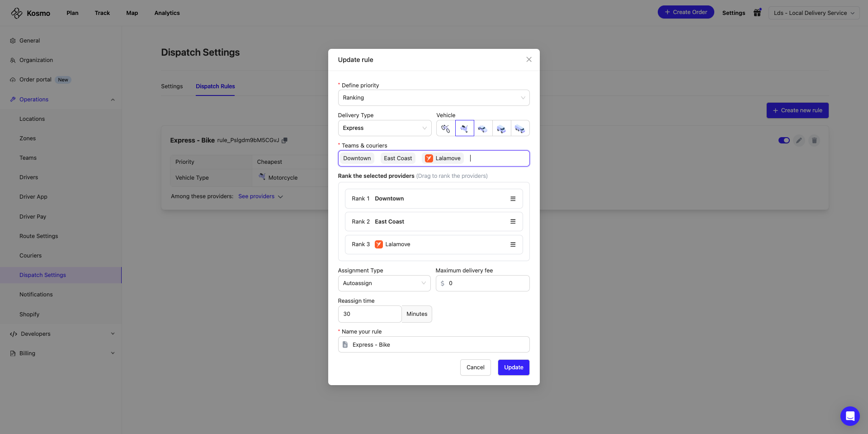Click the Maximum delivery fee input
This screenshot has height=434, width=868.
(x=486, y=283)
